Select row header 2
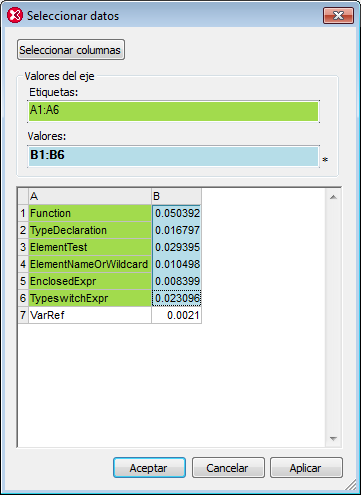Image resolution: width=361 pixels, height=495 pixels. pos(23,230)
